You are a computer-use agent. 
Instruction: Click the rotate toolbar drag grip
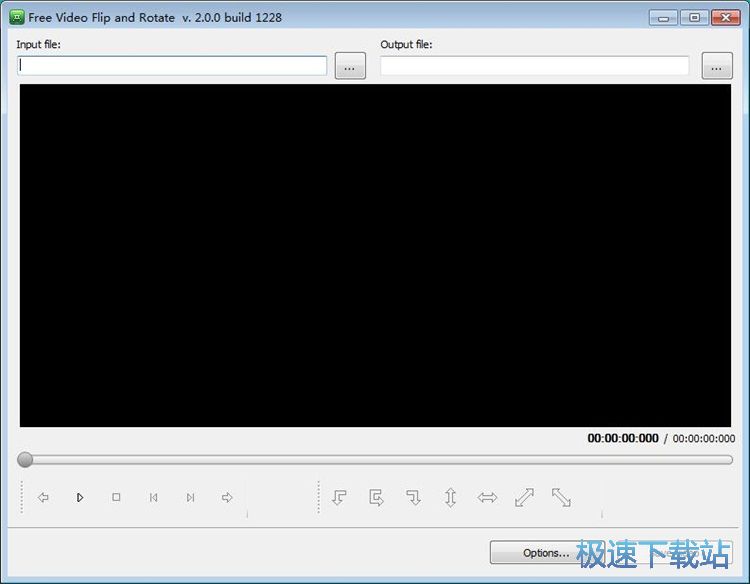point(319,497)
